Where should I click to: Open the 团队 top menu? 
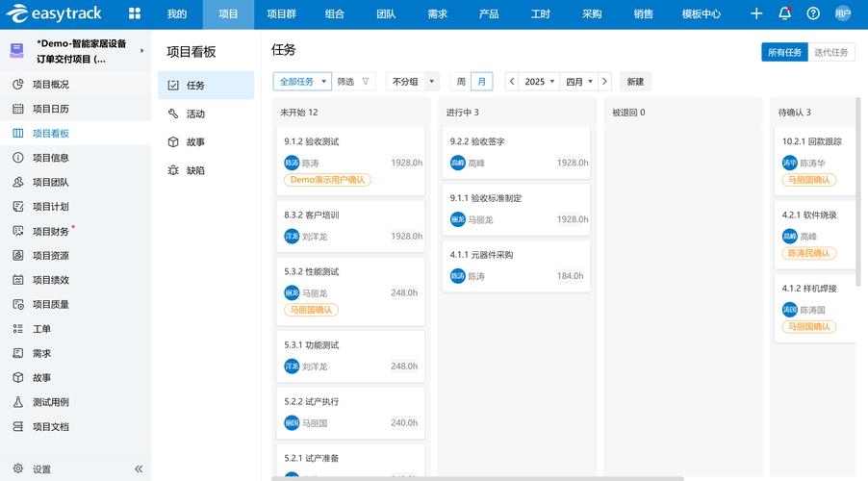(386, 13)
